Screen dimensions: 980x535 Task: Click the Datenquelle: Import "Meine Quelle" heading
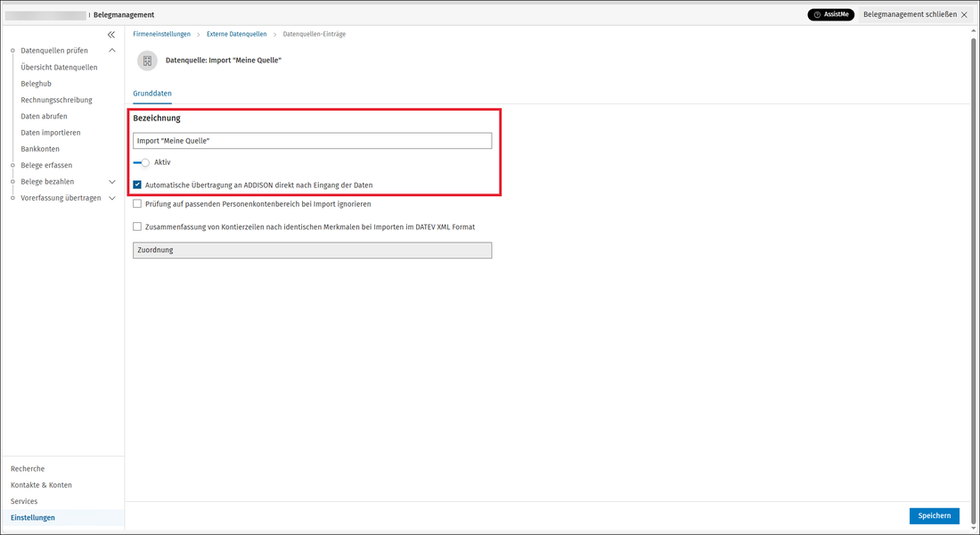coord(223,61)
